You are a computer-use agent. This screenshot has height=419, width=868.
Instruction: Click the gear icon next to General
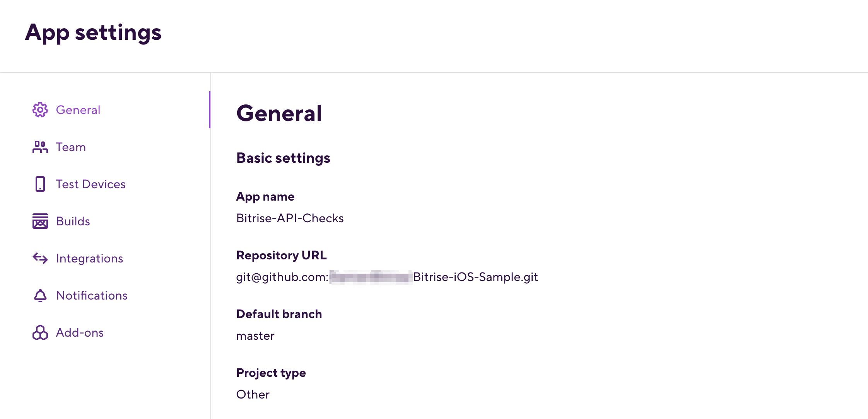point(40,110)
